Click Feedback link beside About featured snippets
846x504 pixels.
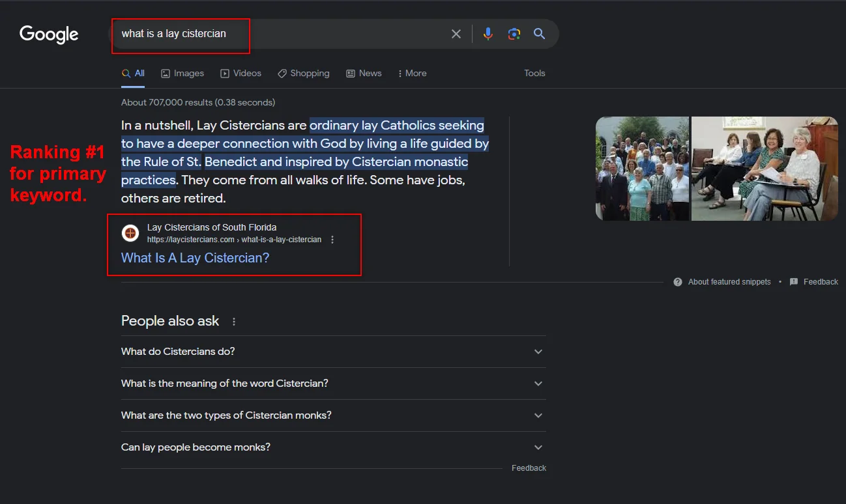click(x=821, y=282)
